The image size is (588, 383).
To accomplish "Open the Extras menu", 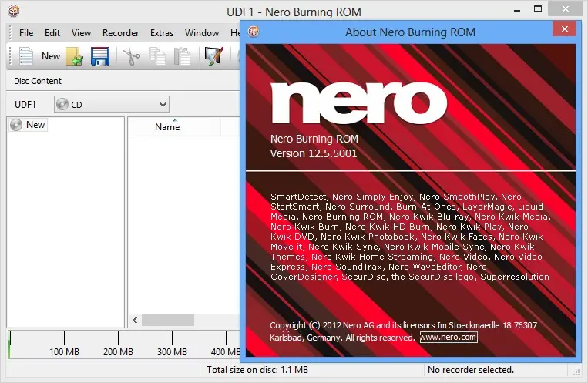I will 162,33.
